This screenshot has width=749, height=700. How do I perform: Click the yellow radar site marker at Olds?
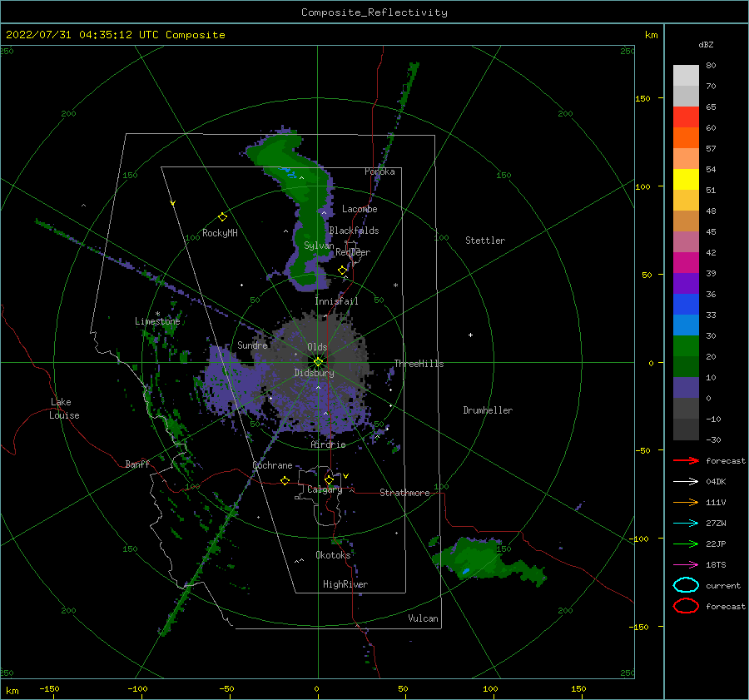[x=318, y=362]
